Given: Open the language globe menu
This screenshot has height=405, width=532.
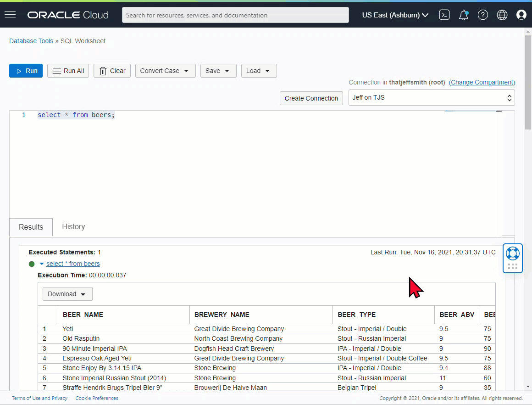Looking at the screenshot, I should tap(502, 15).
